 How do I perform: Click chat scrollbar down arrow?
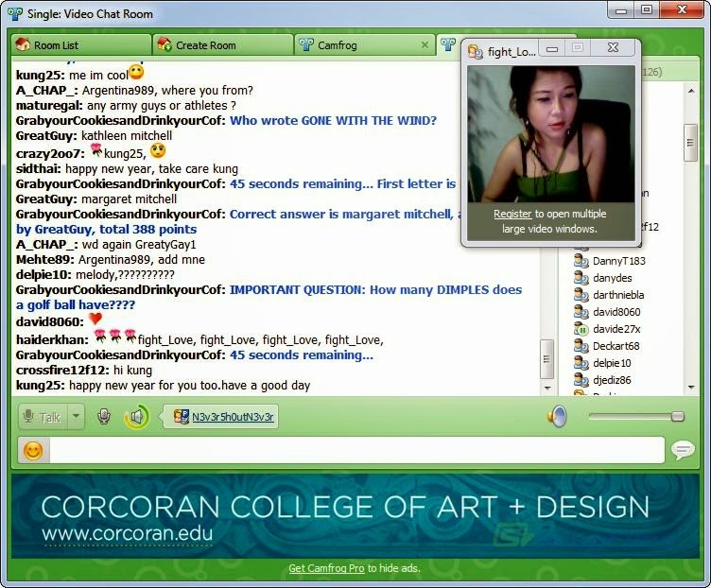tap(547, 388)
